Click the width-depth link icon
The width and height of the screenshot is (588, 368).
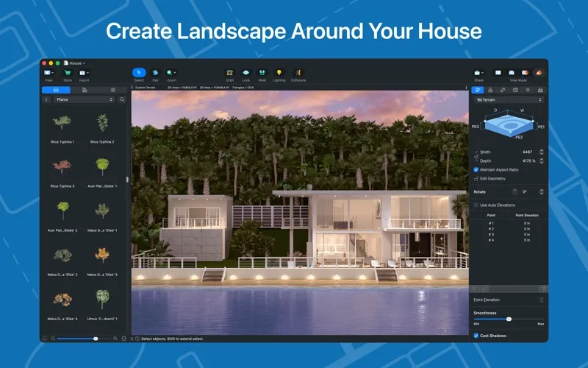click(476, 156)
